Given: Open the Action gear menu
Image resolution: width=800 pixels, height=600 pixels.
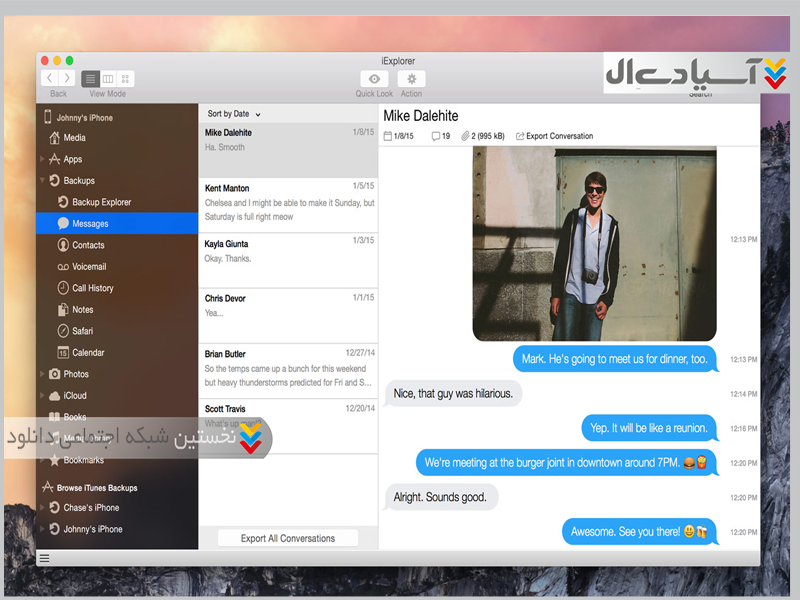Looking at the screenshot, I should pos(411,79).
